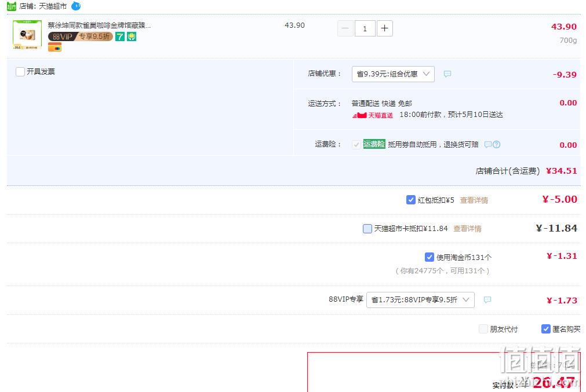586x392 pixels.
Task: Open the Nestle coffee product thumbnail
Action: 27,35
